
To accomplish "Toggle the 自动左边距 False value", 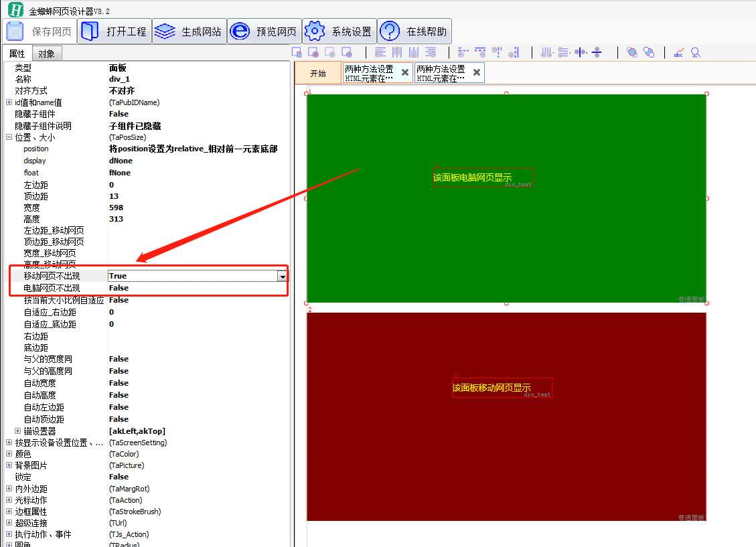I will [119, 407].
